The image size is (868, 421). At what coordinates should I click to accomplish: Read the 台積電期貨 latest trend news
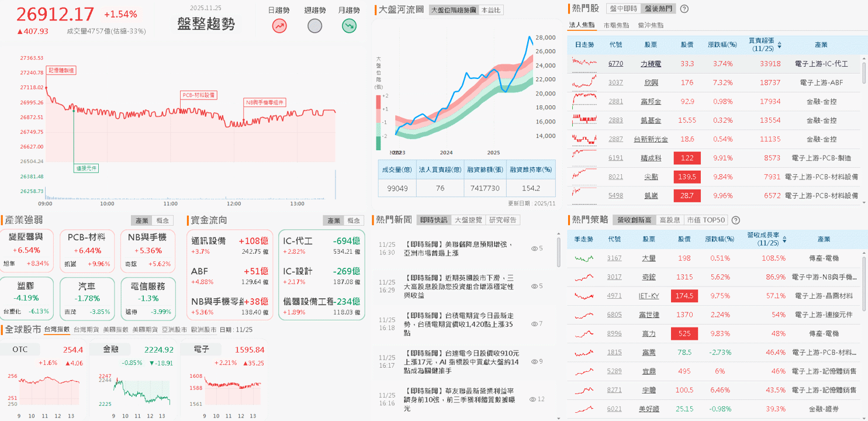(x=459, y=324)
